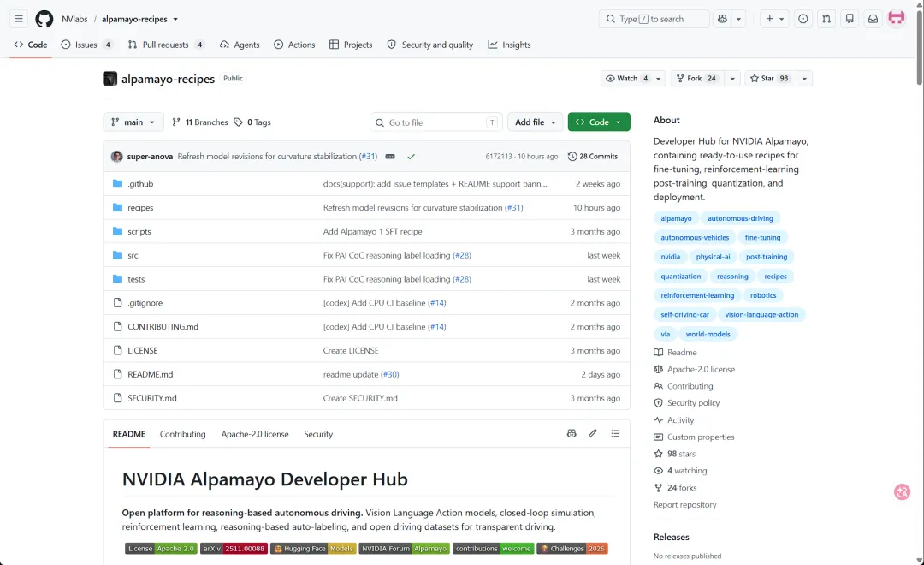View the 0 Tags link
This screenshot has height=565, width=924.
pos(252,122)
